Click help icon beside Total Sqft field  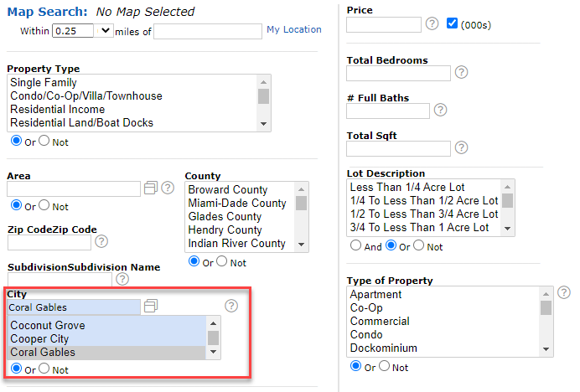(x=461, y=148)
